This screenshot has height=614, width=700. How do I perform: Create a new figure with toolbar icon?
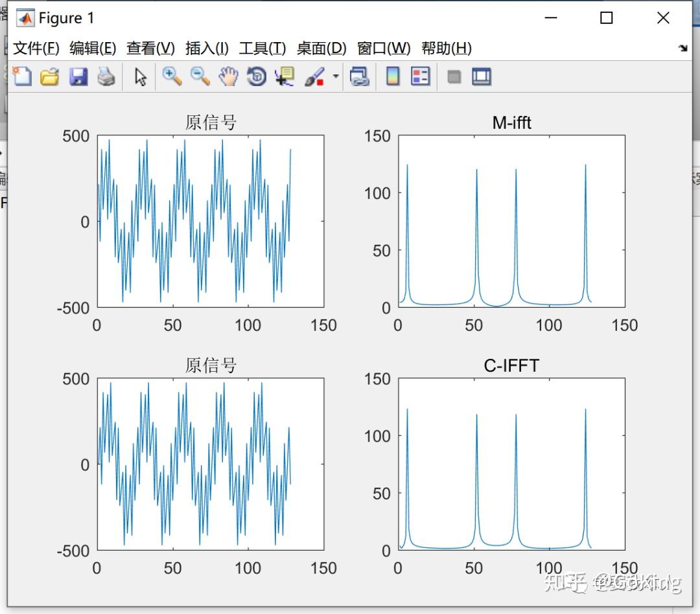[22, 76]
